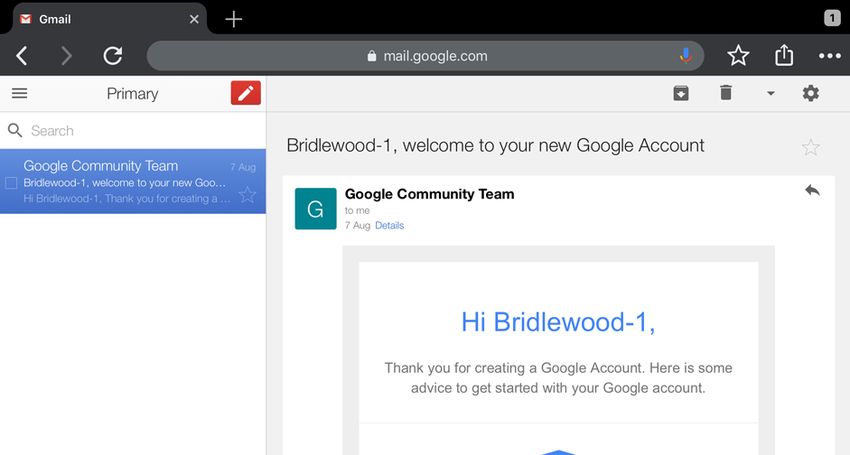Click the mail.google.com address bar
This screenshot has height=455, width=850.
point(426,56)
